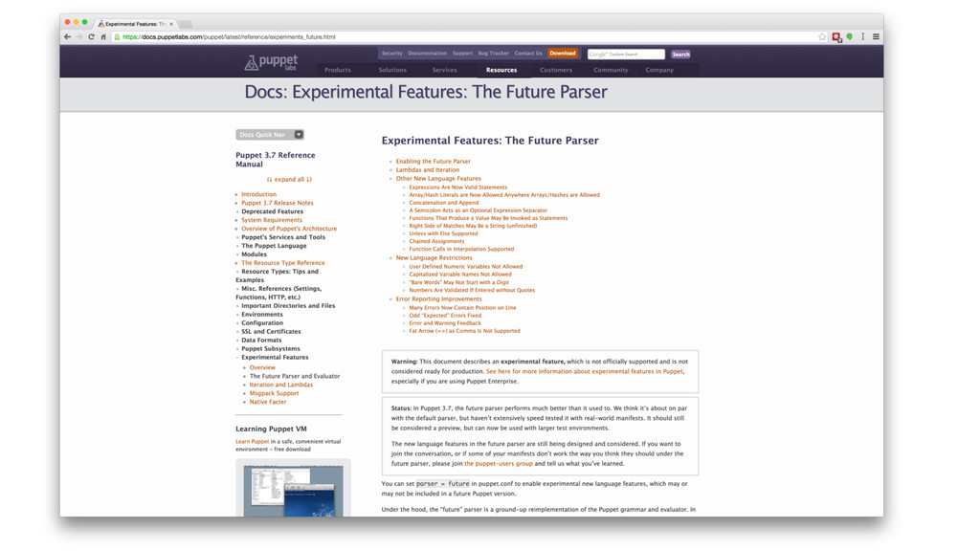Open the Chrome hamburger menu

(876, 37)
